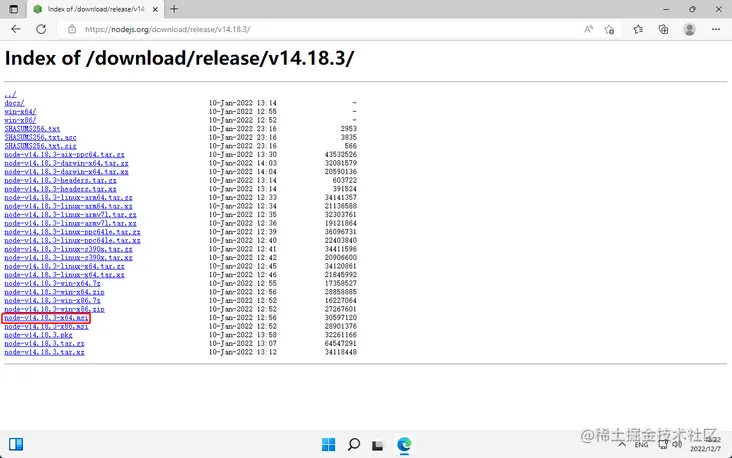Download node-v14.18.3-linux-x64.tar.xz

tap(64, 275)
